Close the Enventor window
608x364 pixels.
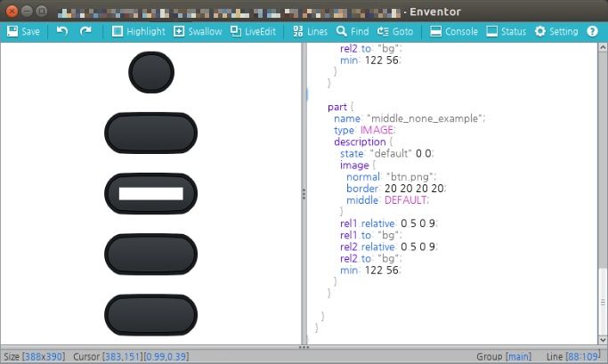point(12,11)
